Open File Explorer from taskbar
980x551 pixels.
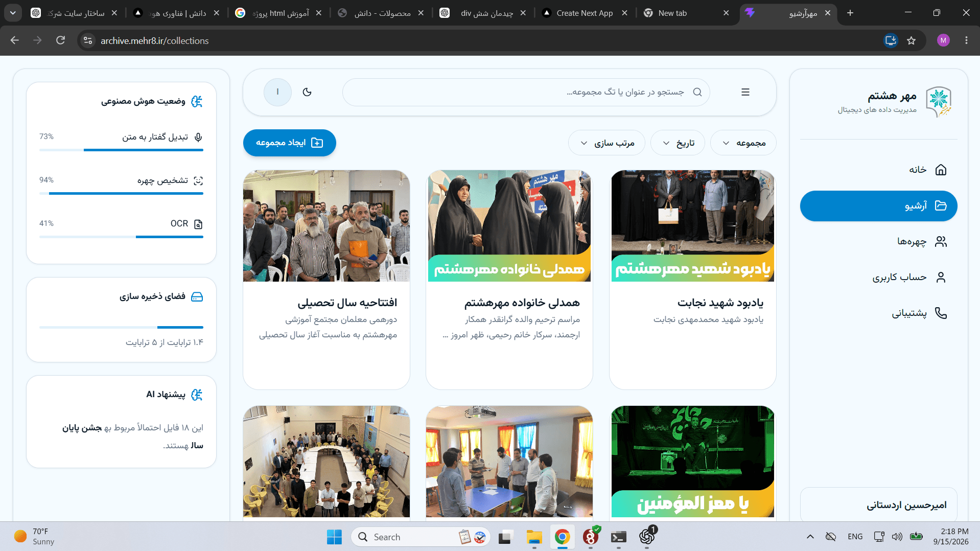pyautogui.click(x=534, y=537)
